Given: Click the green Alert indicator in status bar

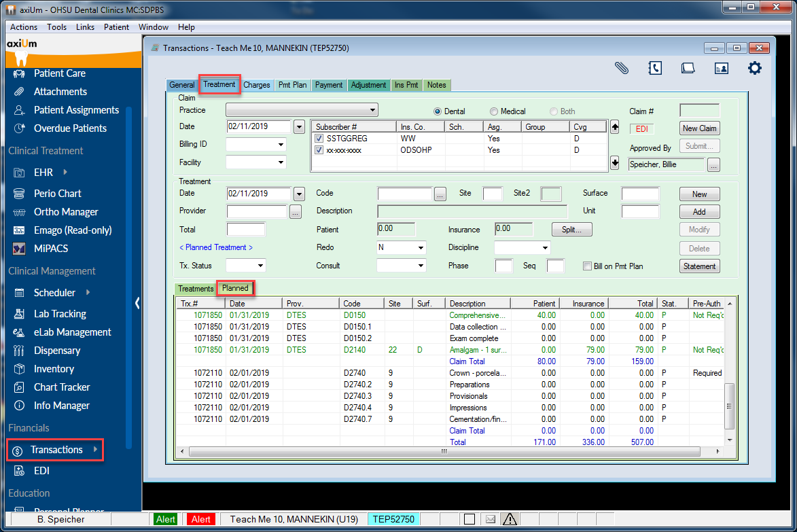Looking at the screenshot, I should point(166,519).
